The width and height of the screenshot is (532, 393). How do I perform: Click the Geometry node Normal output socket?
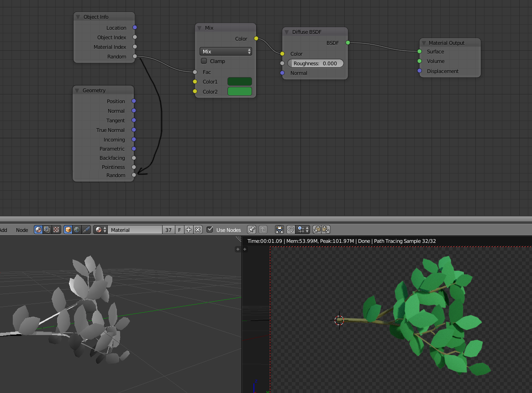(134, 110)
